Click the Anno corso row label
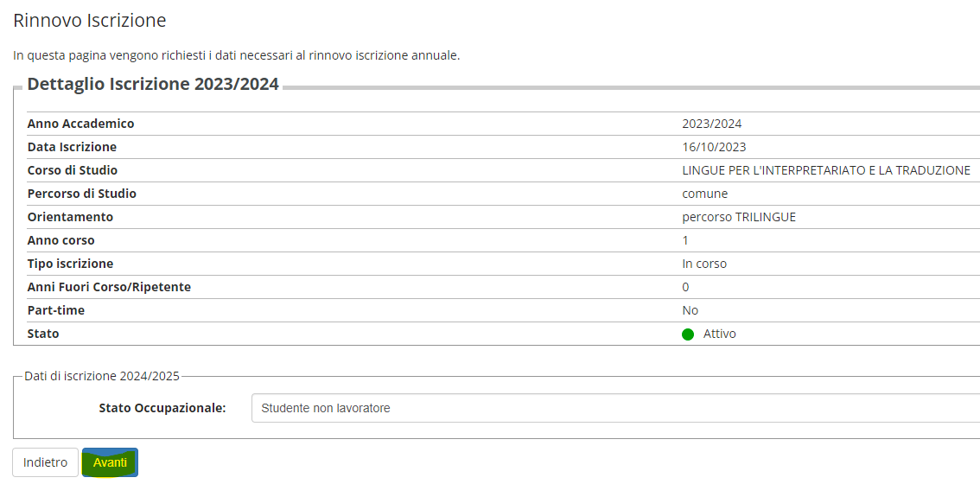The image size is (980, 484). tap(60, 240)
